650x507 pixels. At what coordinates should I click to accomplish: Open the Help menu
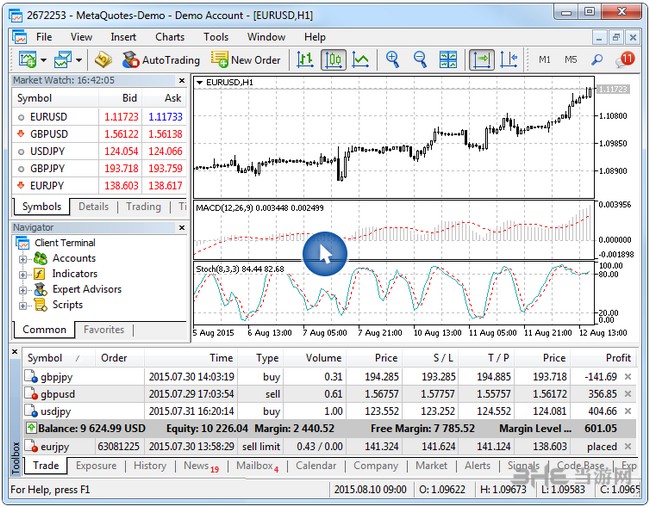(x=315, y=37)
